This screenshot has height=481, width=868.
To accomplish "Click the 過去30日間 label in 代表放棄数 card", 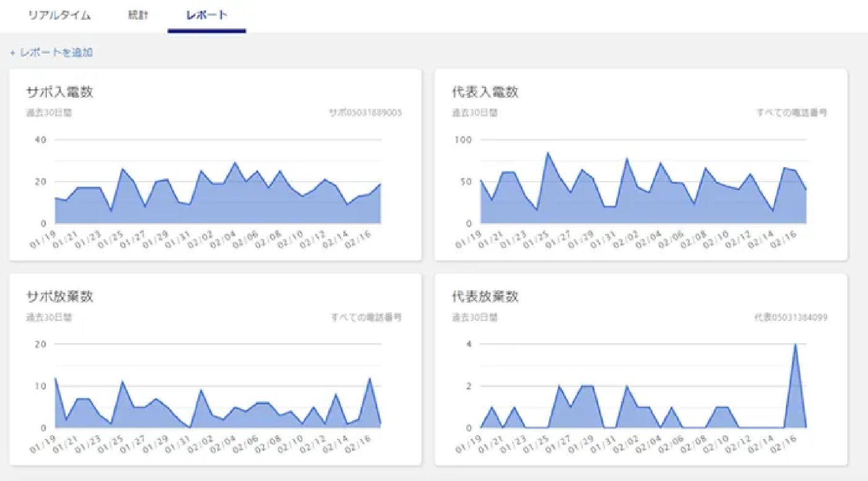I will pyautogui.click(x=475, y=318).
